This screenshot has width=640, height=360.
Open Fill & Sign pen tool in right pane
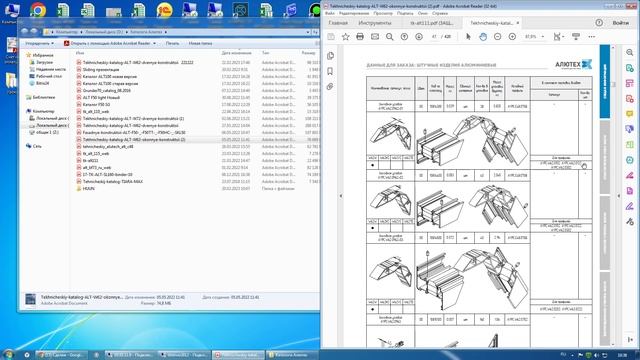pyautogui.click(x=630, y=207)
